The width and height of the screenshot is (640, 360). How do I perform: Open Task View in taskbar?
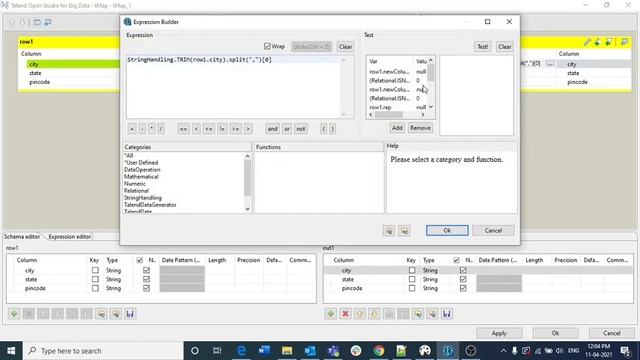pyautogui.click(x=217, y=351)
